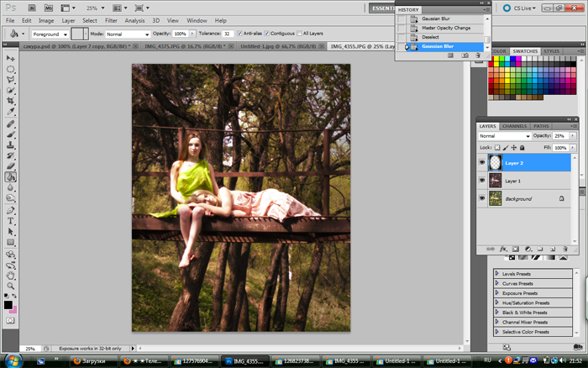588x368 pixels.
Task: Select the Elliptical Marquee tool
Action: [x=10, y=69]
